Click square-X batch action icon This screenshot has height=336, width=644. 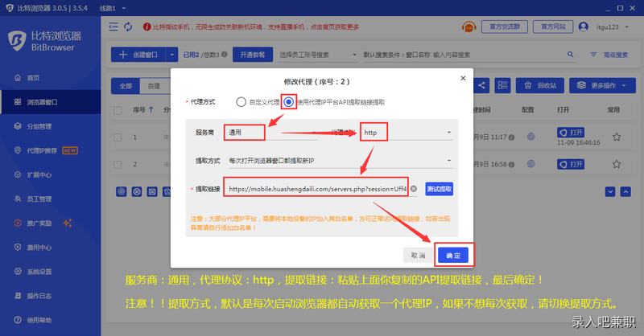point(152,191)
